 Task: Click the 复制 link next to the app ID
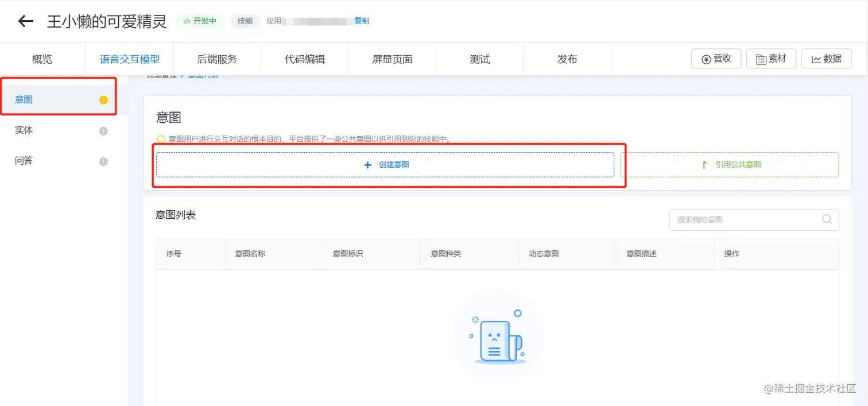click(362, 21)
